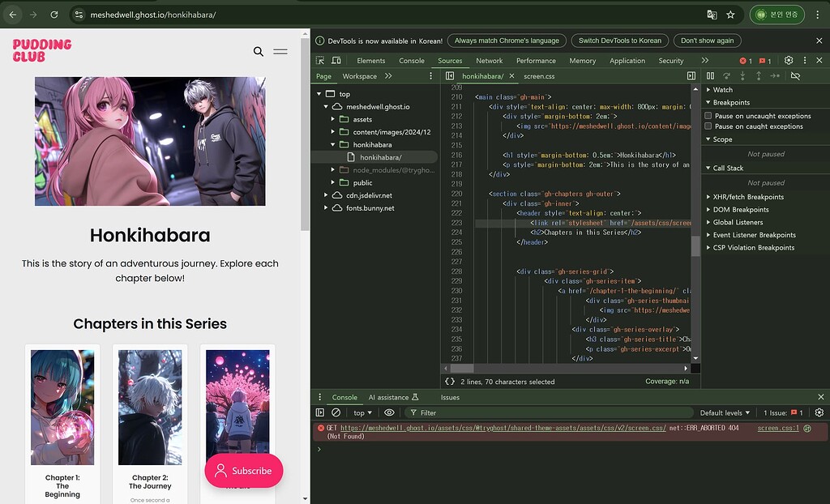The width and height of the screenshot is (830, 504).
Task: Bookmark this page with the star icon
Action: click(730, 15)
